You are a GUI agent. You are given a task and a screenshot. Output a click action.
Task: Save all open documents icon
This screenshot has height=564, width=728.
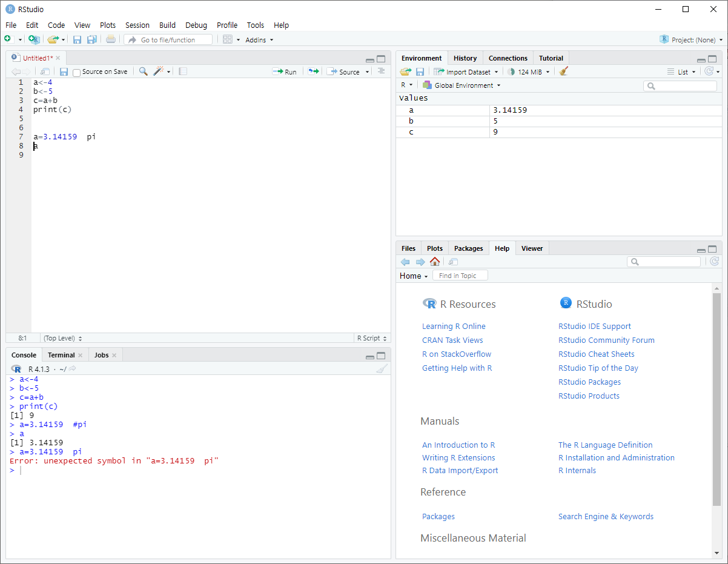point(91,39)
